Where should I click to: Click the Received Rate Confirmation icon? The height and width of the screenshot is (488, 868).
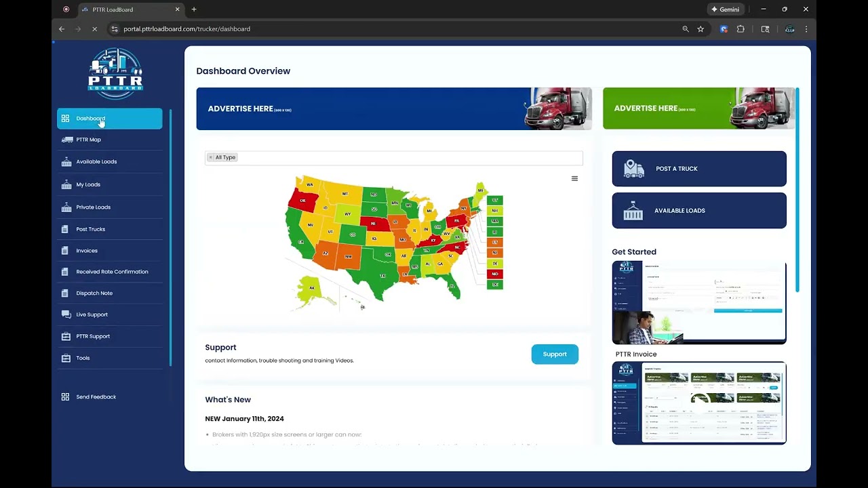(65, 272)
